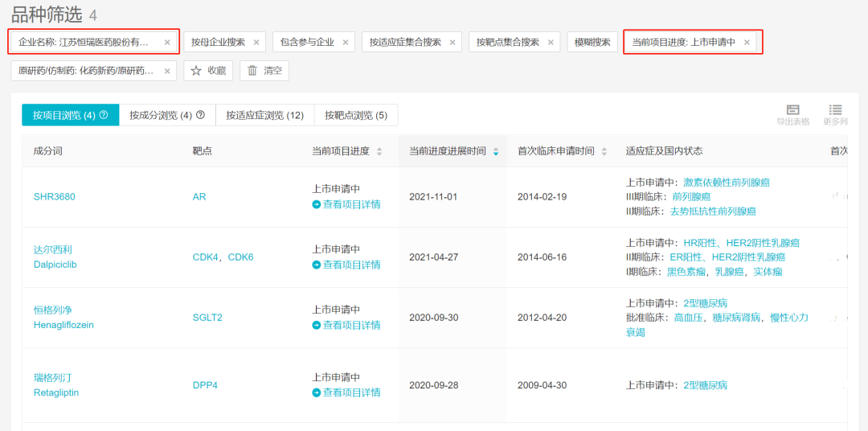Remove the 原研药/仿制药 filter tag

(167, 71)
